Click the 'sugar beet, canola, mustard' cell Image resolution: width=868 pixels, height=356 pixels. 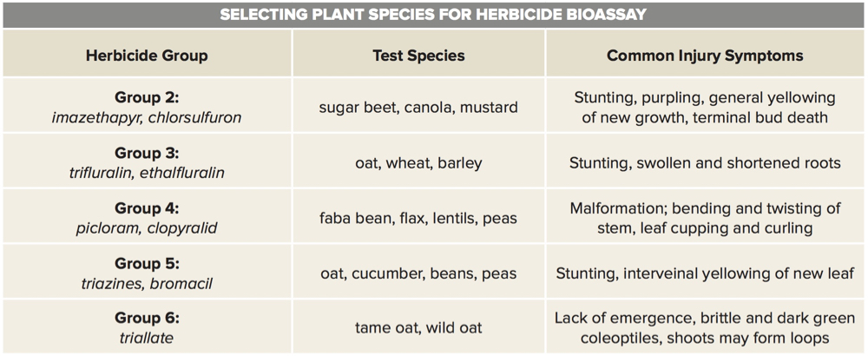pos(418,108)
